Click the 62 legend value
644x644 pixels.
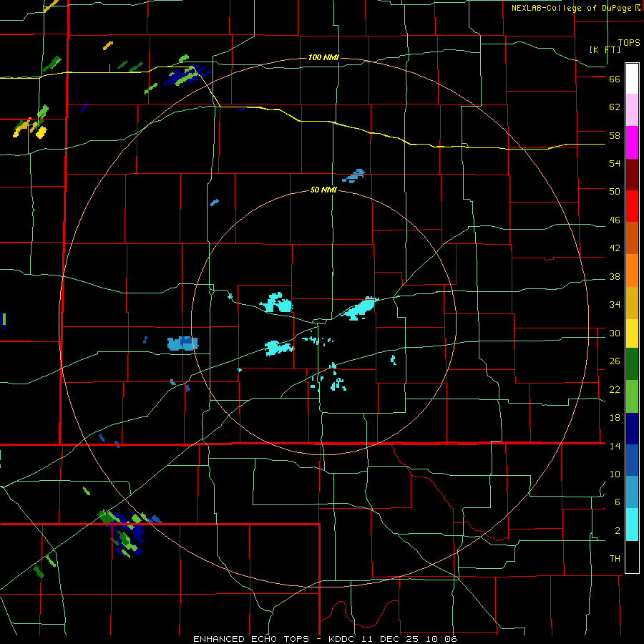[x=615, y=107]
